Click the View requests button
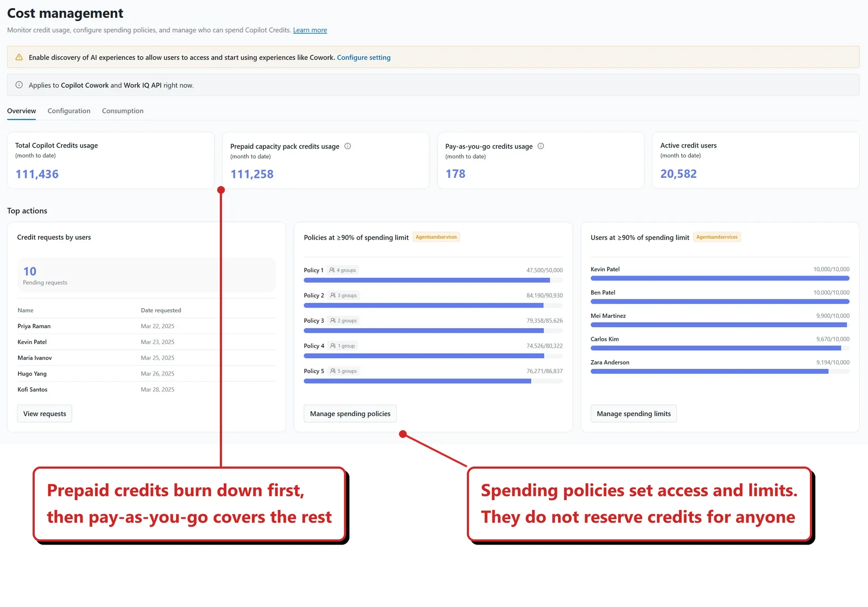This screenshot has height=607, width=868. pyautogui.click(x=45, y=413)
